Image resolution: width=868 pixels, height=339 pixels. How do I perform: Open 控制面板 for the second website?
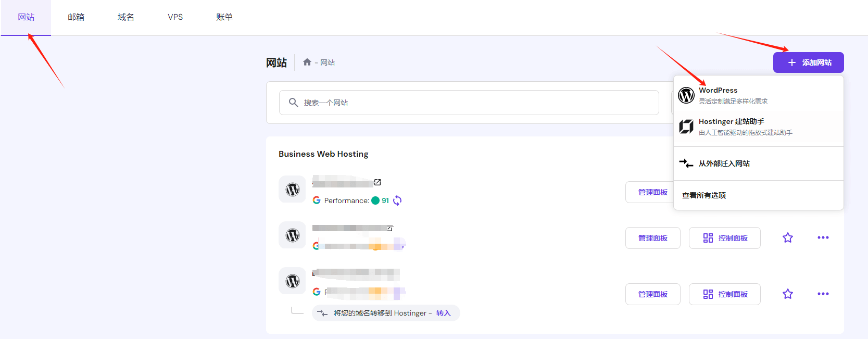725,238
